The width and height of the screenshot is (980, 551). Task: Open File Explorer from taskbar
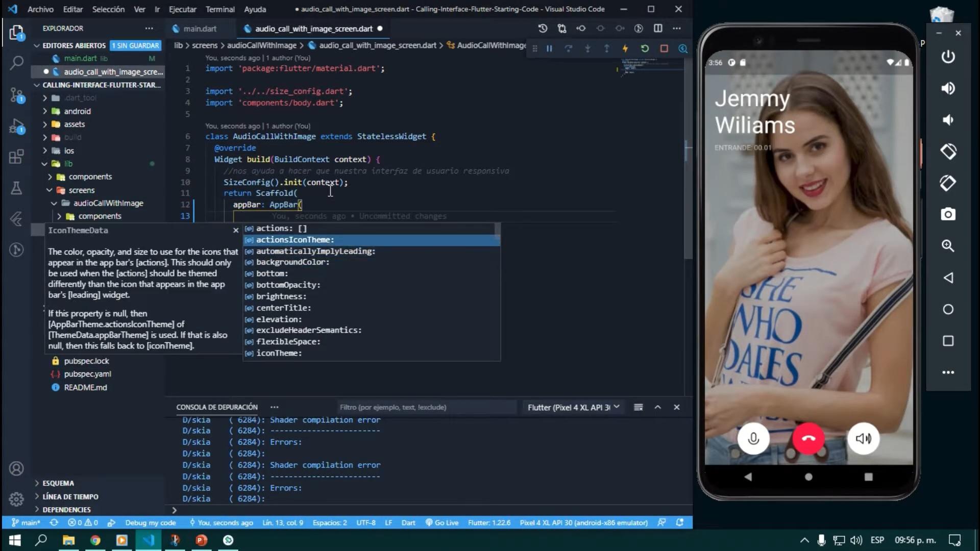pyautogui.click(x=68, y=540)
